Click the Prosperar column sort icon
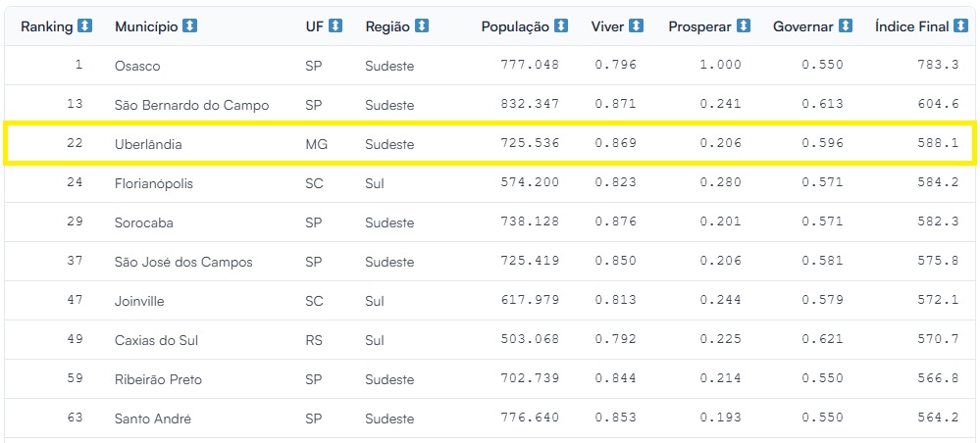 click(744, 26)
